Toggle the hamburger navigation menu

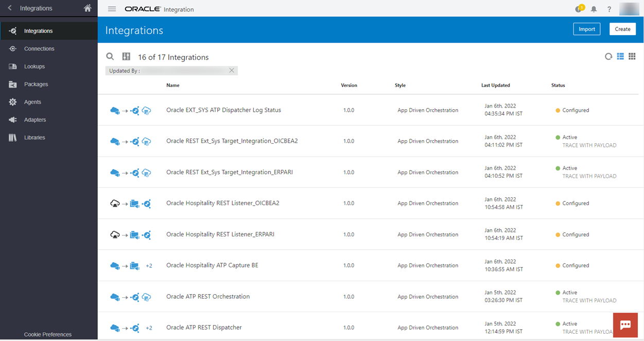112,9
